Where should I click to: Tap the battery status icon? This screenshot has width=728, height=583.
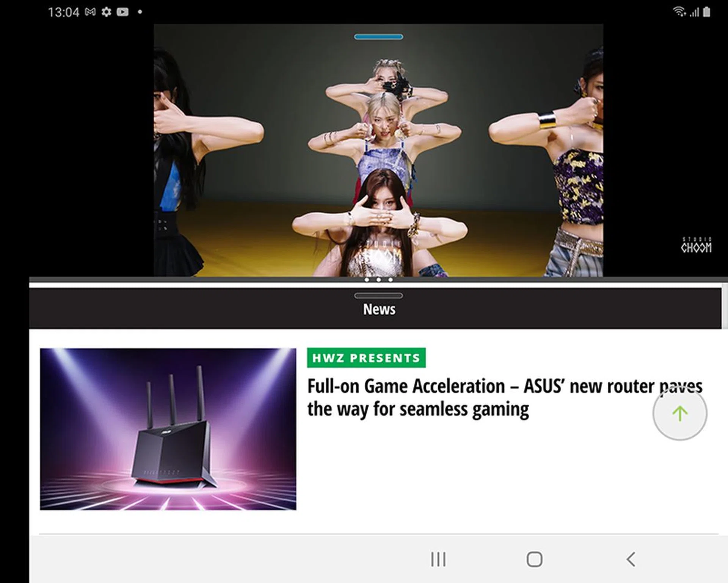click(x=706, y=12)
